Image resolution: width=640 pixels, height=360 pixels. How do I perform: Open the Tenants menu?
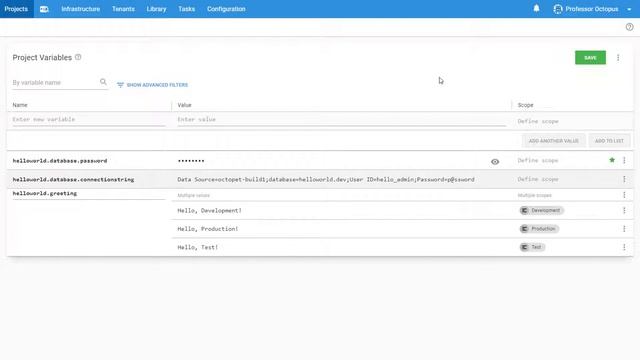123,9
